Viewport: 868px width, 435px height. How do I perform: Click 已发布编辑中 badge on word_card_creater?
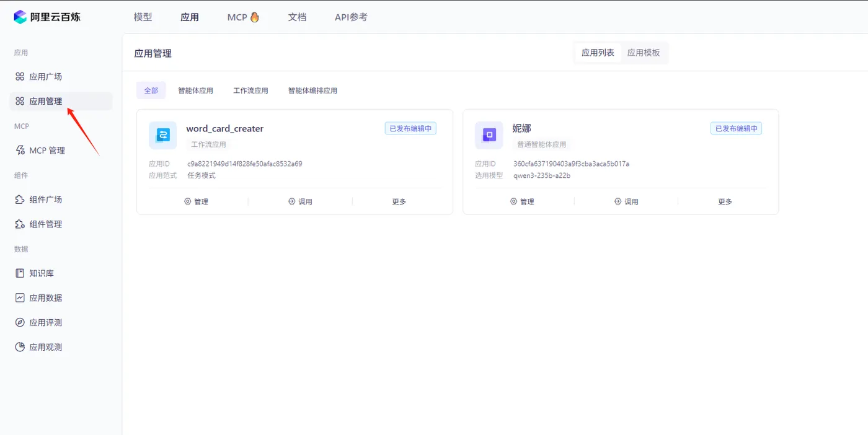point(410,128)
